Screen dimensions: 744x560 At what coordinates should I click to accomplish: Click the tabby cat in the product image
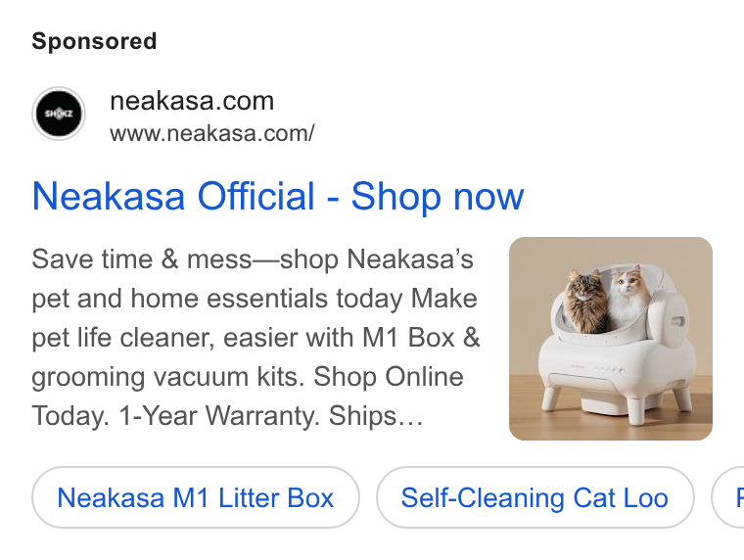(584, 301)
